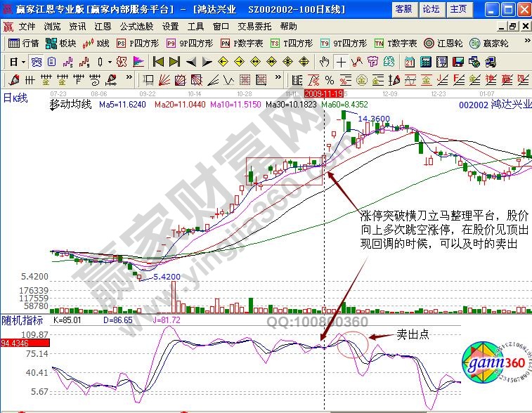
Task: Open the 交易委托 menu
Action: pos(254,26)
